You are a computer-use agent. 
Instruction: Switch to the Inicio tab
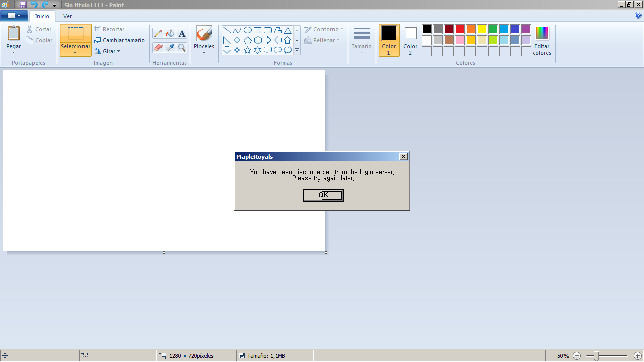42,16
